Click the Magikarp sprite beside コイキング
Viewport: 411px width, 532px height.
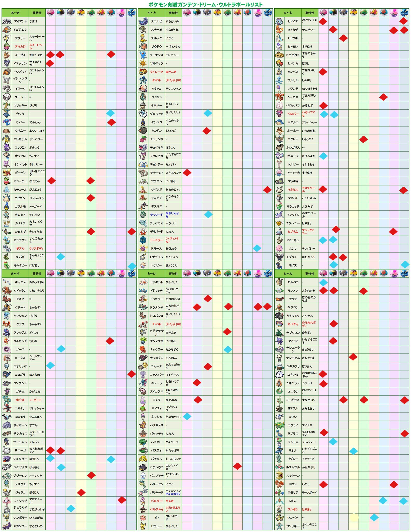click(x=7, y=341)
